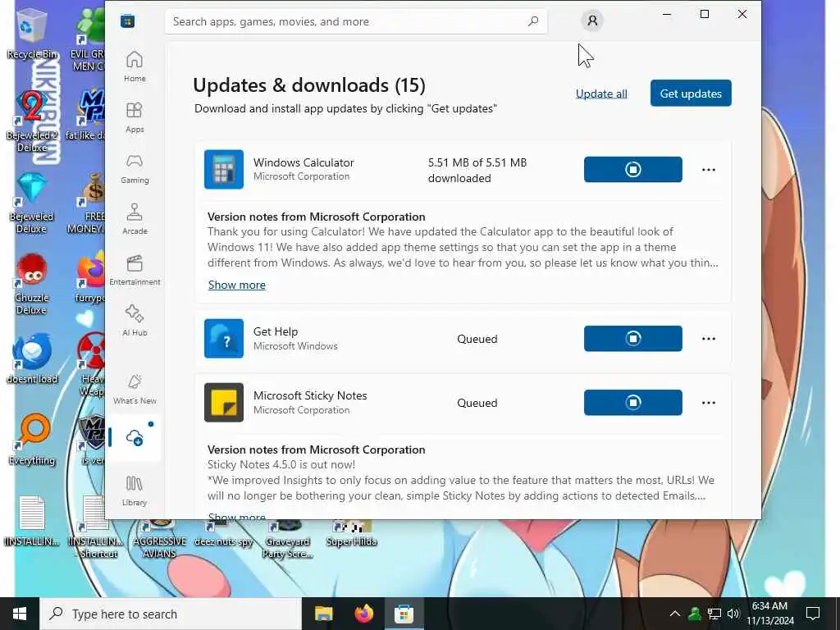Open File Explorer from the taskbar
Screen dimensions: 840x630
click(x=323, y=614)
